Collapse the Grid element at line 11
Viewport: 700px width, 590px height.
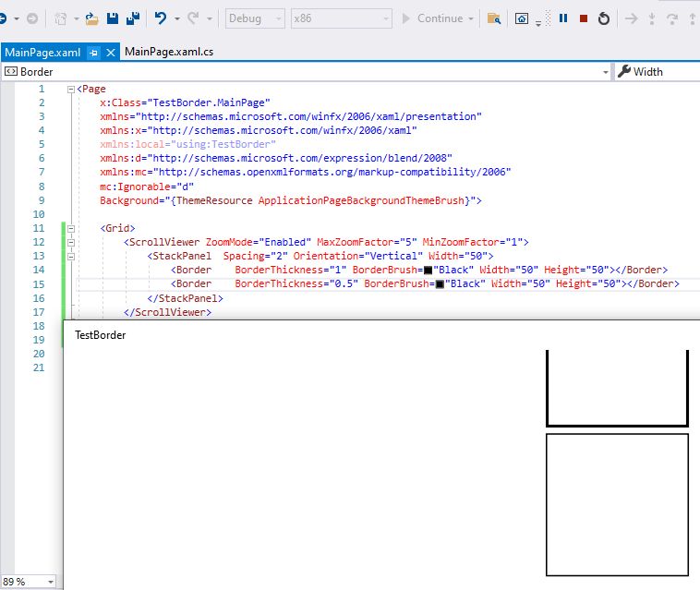[x=71, y=228]
